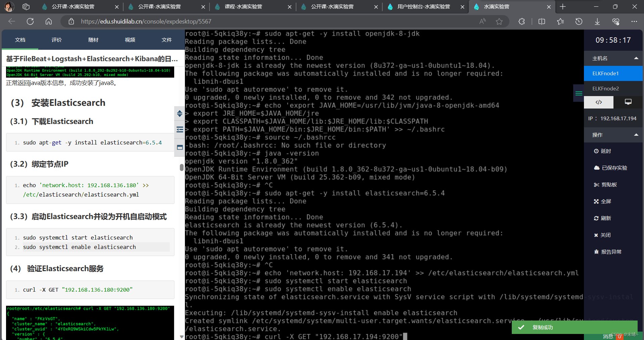
Task: Switch to the 评价 tab
Action: click(x=57, y=40)
